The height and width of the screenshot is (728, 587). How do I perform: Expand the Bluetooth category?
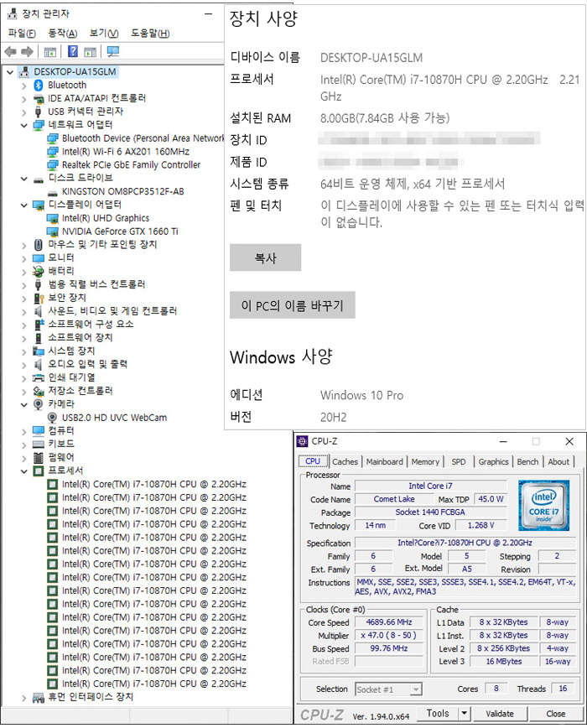click(23, 86)
